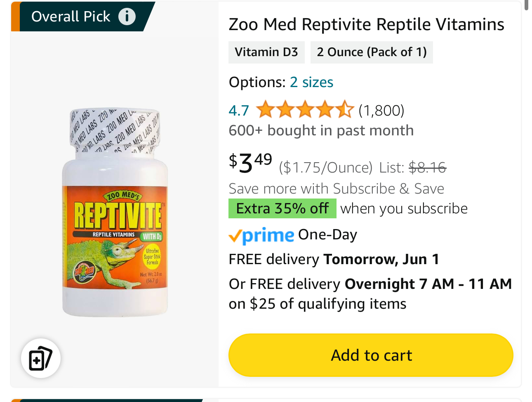Open Zoo Med Reptivite Reptile Vitamins title
Image resolution: width=532 pixels, height=402 pixels.
click(366, 24)
